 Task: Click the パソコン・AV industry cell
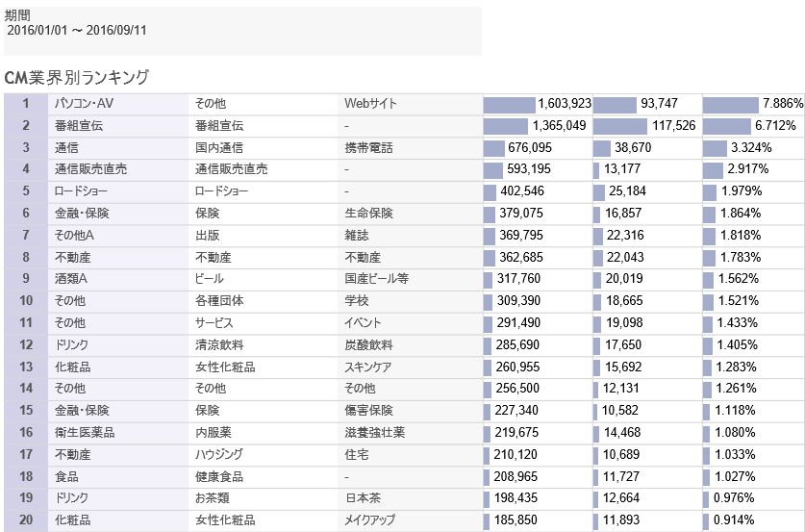coord(86,104)
